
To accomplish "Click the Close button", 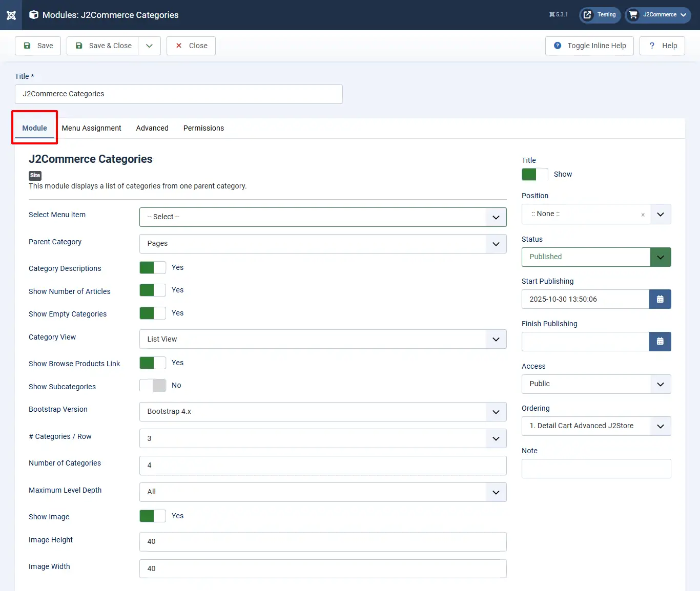I will coord(191,46).
